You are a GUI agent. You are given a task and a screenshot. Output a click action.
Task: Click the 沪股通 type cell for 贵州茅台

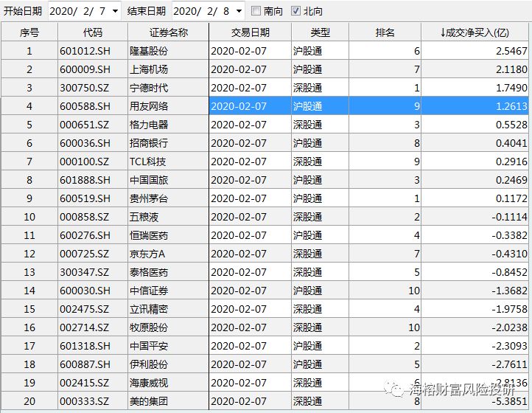[320, 198]
